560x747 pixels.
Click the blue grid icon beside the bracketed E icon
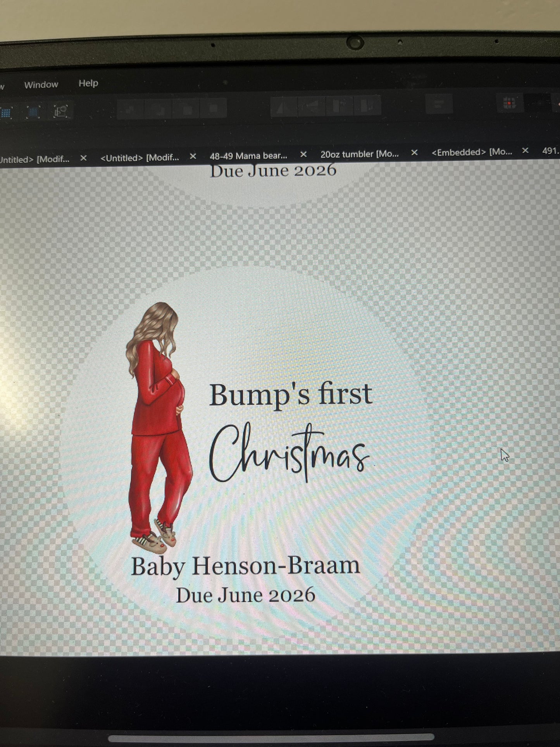[x=33, y=112]
